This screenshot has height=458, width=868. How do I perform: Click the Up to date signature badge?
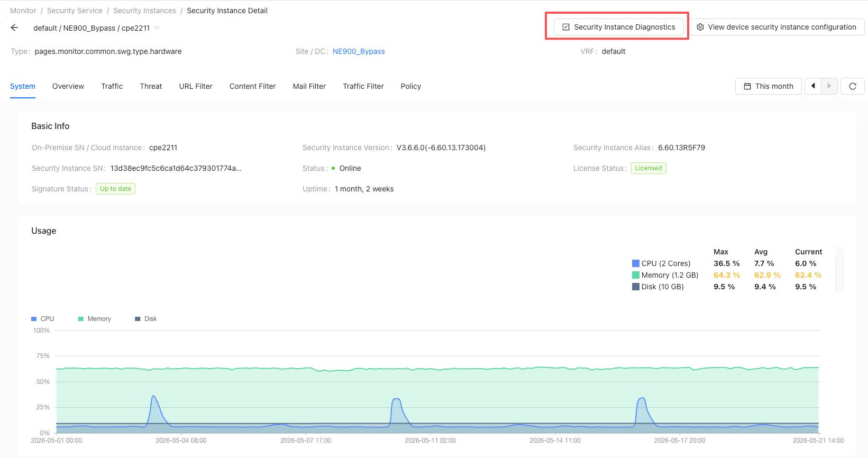[x=115, y=189]
